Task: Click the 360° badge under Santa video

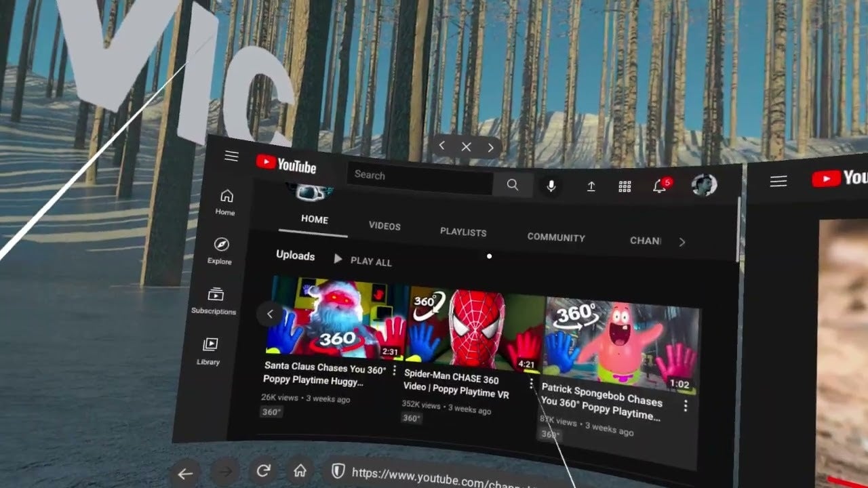Action: 271,411
